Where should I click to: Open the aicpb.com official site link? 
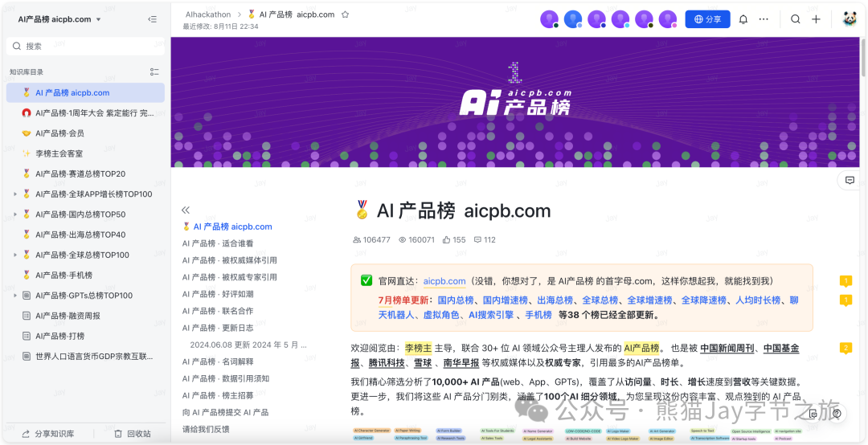point(444,281)
